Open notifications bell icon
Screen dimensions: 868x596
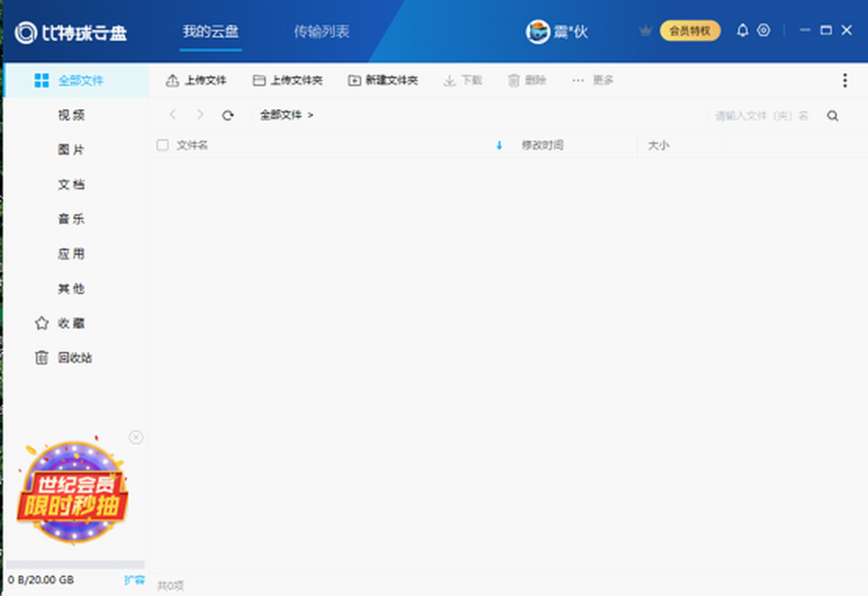point(742,30)
